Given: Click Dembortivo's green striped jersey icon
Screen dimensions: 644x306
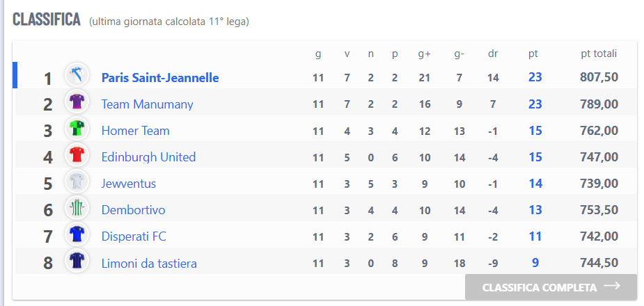Looking at the screenshot, I should pos(77,207).
